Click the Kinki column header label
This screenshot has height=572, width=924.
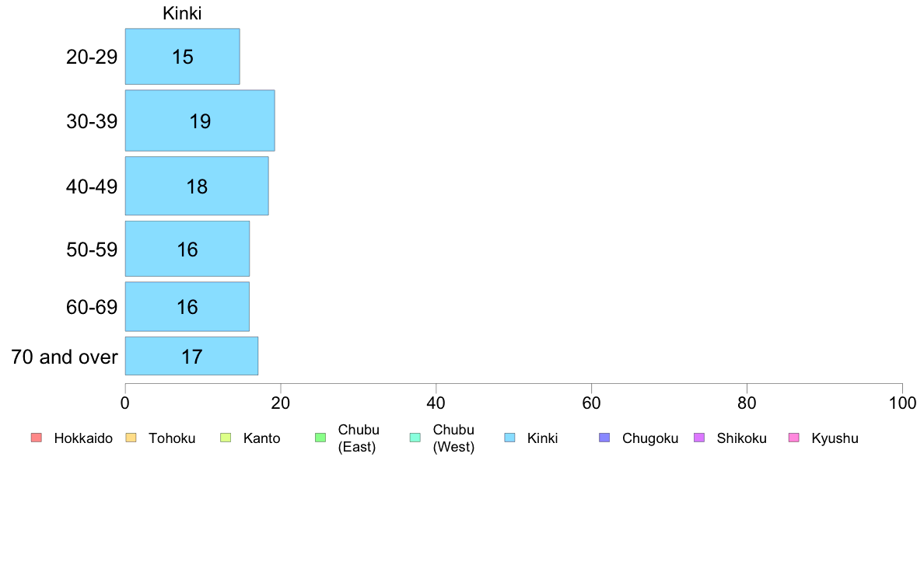coord(182,13)
